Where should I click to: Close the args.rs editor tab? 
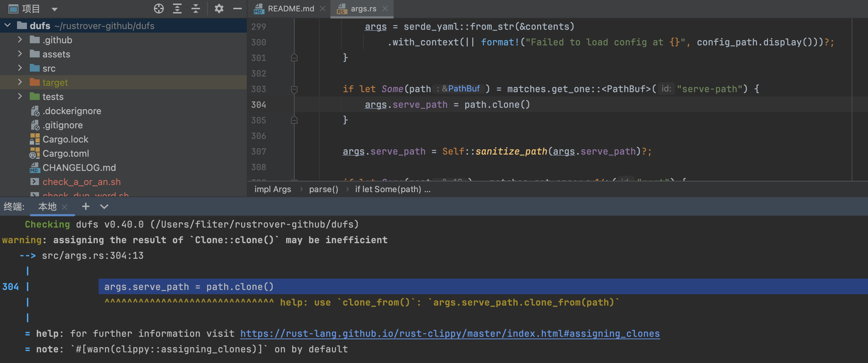[385, 9]
